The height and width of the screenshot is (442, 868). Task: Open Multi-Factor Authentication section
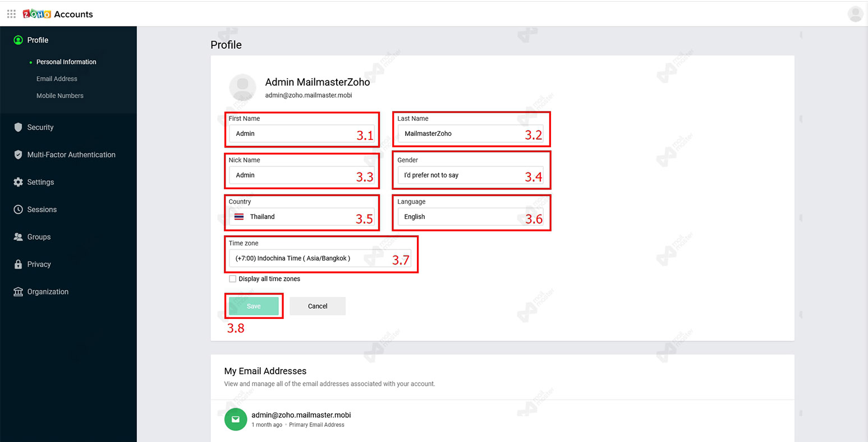[x=71, y=155]
